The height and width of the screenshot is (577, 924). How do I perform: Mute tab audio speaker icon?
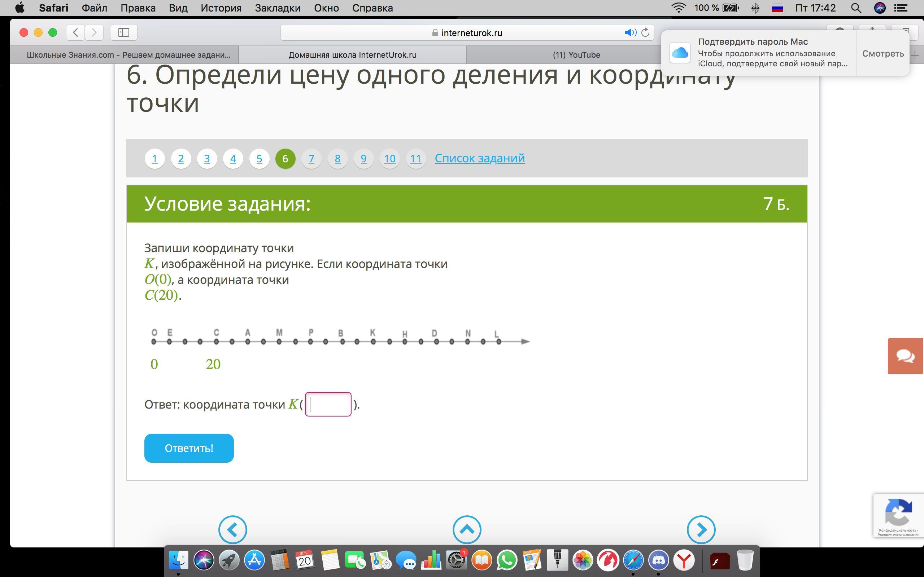pyautogui.click(x=630, y=32)
